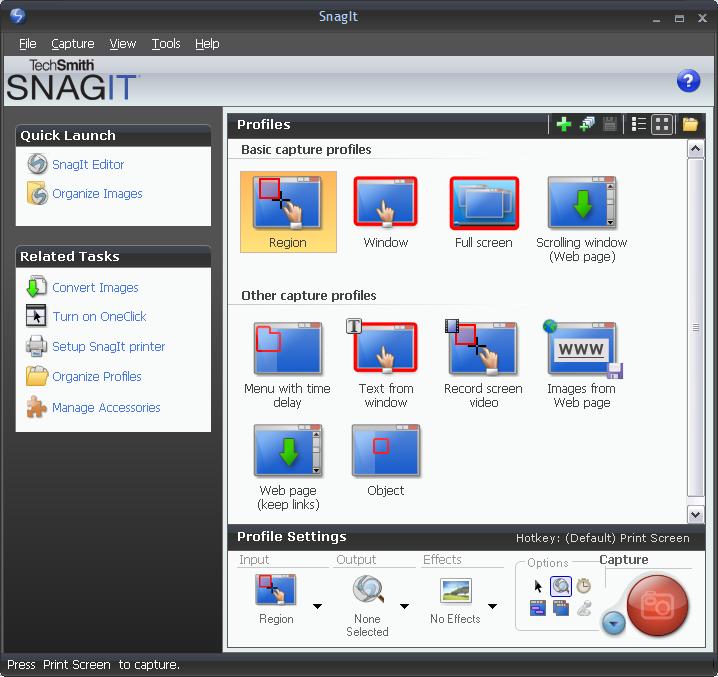The image size is (718, 677).
Task: Click the Organize Profiles folder icon
Action: 37,376
